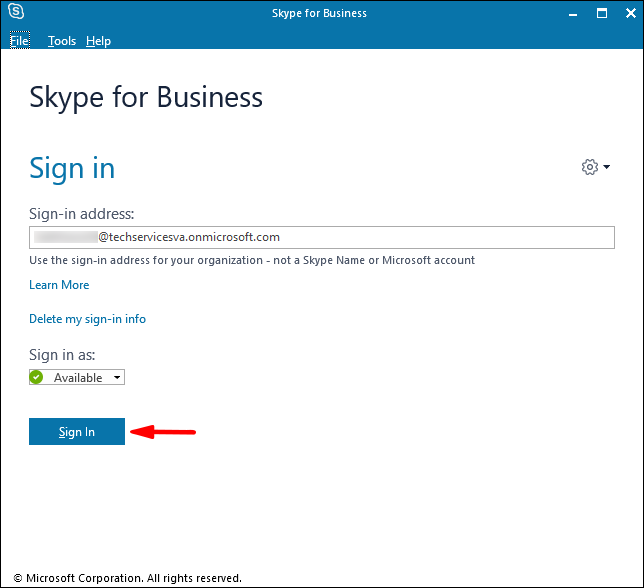Open the settings gear options

point(590,167)
